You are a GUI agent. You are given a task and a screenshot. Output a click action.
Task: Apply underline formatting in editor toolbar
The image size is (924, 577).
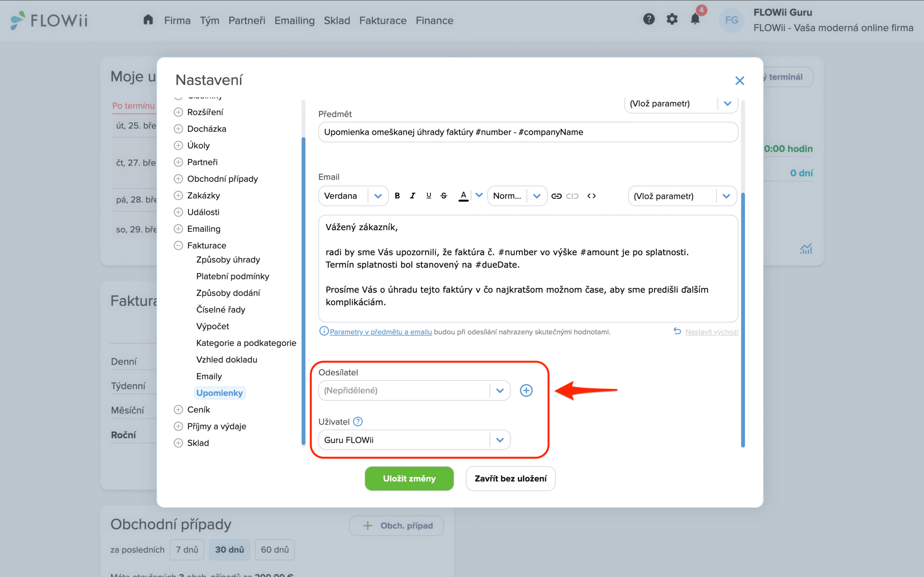click(428, 196)
